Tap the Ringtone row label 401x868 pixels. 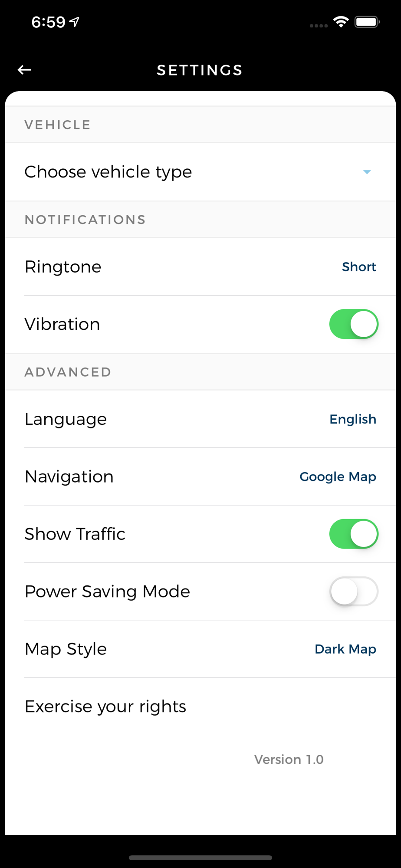click(x=63, y=266)
